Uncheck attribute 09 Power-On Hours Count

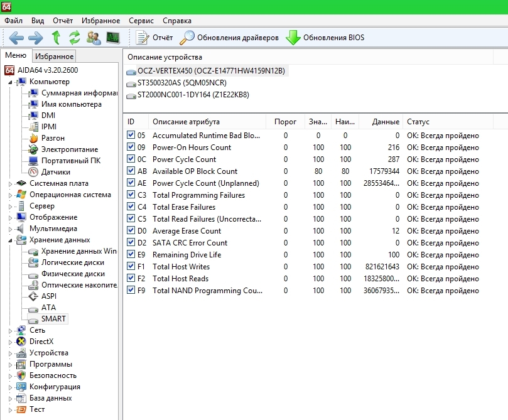(x=131, y=147)
